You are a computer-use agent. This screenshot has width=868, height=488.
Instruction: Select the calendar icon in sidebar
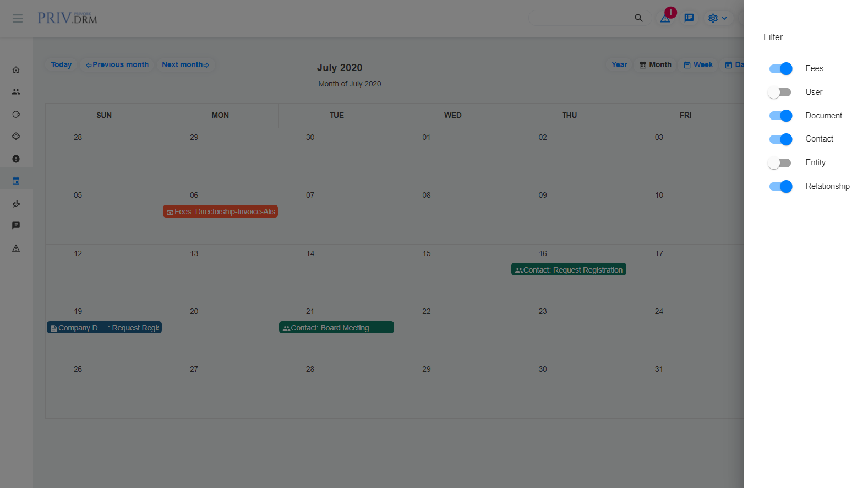coord(16,181)
